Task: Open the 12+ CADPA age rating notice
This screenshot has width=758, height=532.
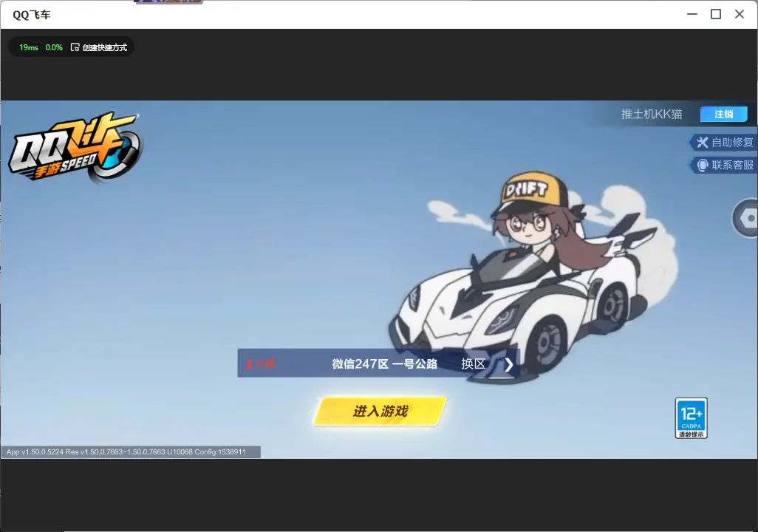Action: (x=692, y=418)
